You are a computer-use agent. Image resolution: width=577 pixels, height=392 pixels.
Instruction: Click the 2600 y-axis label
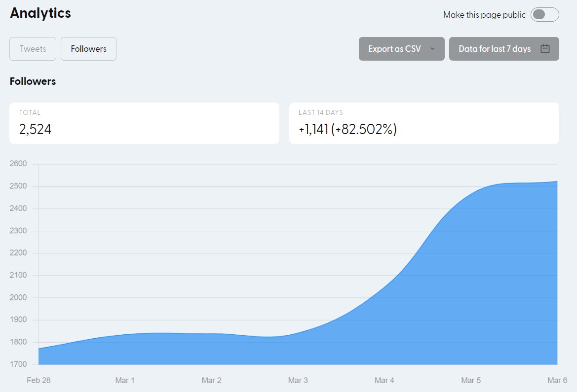[x=18, y=164]
